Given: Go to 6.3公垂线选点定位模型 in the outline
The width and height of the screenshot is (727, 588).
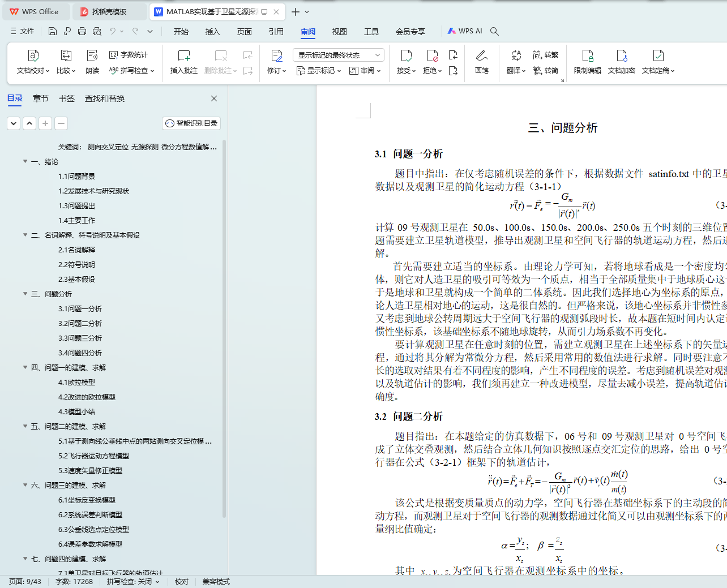Looking at the screenshot, I should tap(93, 530).
